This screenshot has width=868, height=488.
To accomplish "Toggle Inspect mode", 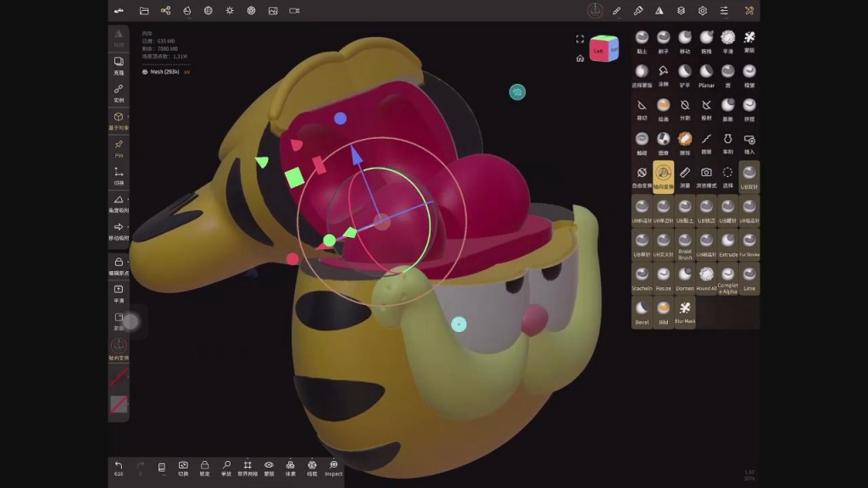I will pyautogui.click(x=333, y=468).
